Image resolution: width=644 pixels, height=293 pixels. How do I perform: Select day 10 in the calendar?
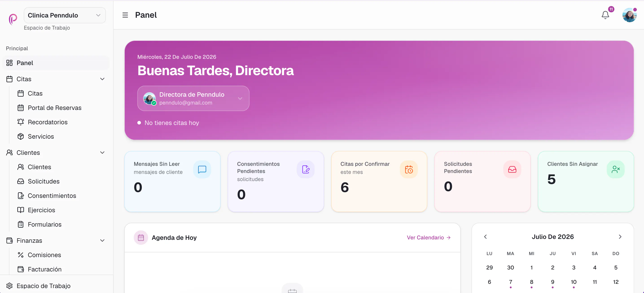pos(574,282)
